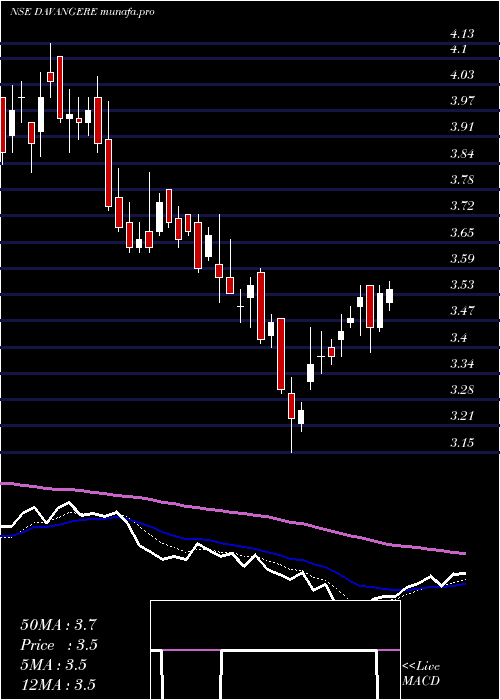Click the 3.21 price axis label
500x700 pixels.
pyautogui.click(x=462, y=416)
